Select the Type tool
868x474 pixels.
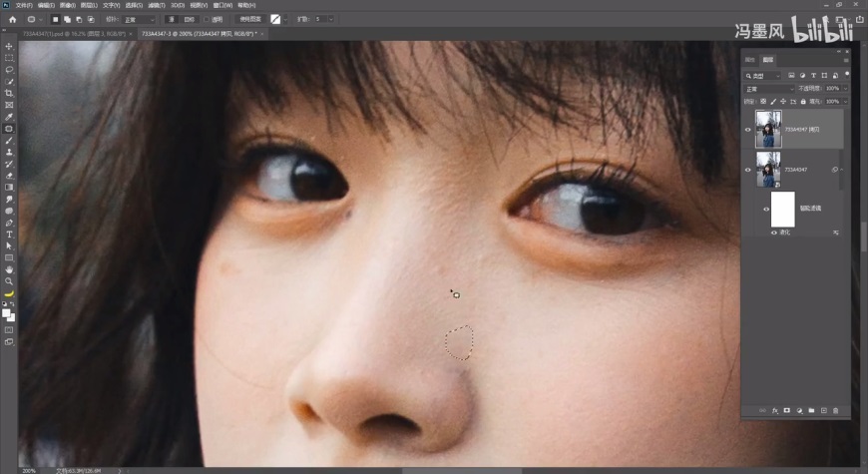[x=9, y=235]
